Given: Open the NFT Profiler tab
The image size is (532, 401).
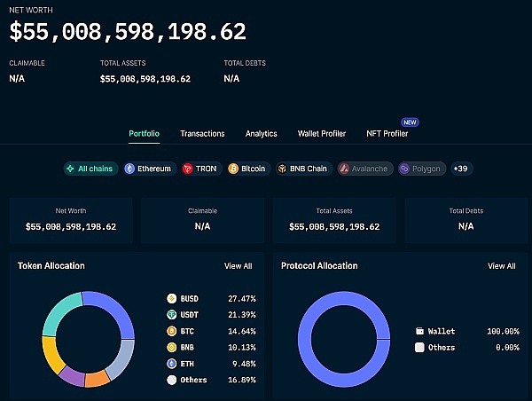Looking at the screenshot, I should point(387,134).
